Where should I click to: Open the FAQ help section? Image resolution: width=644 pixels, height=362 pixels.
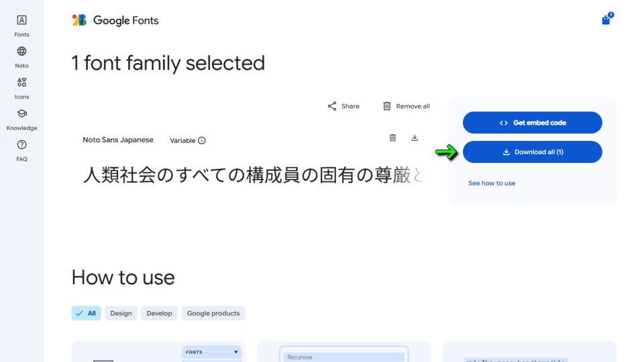pos(21,151)
